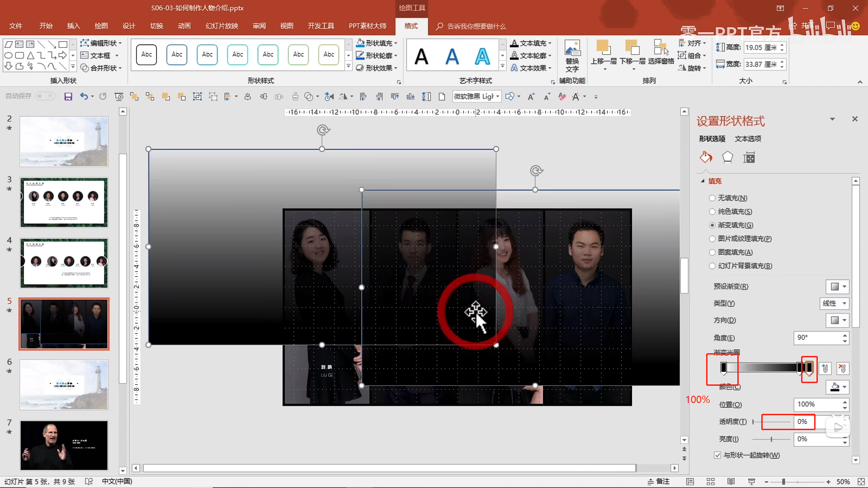Open the font name dropdown
Image resolution: width=868 pixels, height=488 pixels.
pos(498,96)
